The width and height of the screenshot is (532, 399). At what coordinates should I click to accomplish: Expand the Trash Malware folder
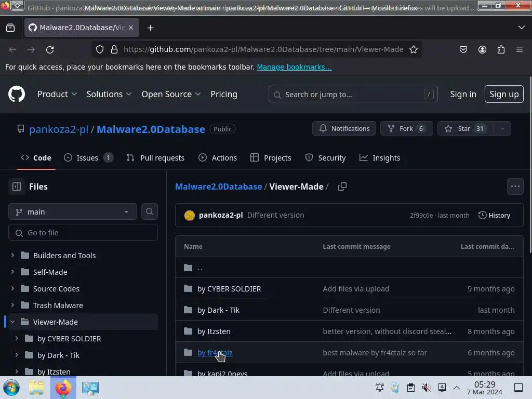coord(12,305)
